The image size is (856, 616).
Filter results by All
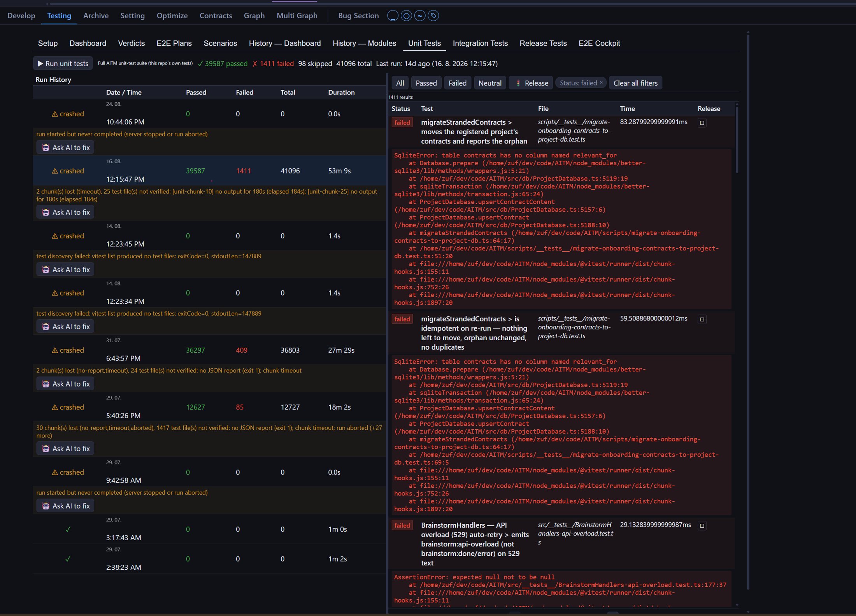[x=400, y=83]
